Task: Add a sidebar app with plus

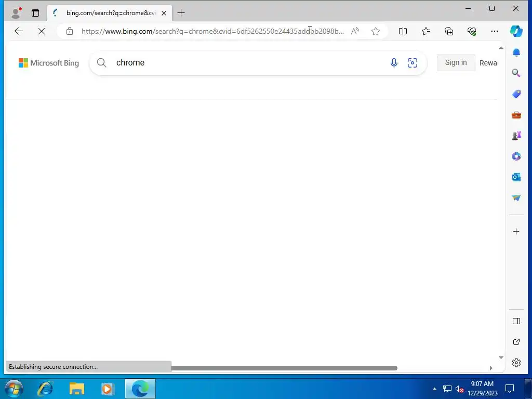Action: (x=516, y=231)
